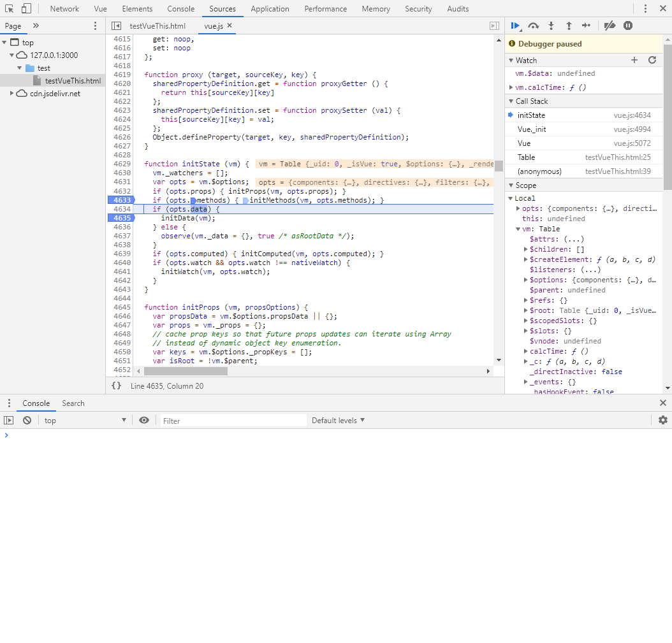Step out of current function
The image size is (672, 643).
coord(569,25)
